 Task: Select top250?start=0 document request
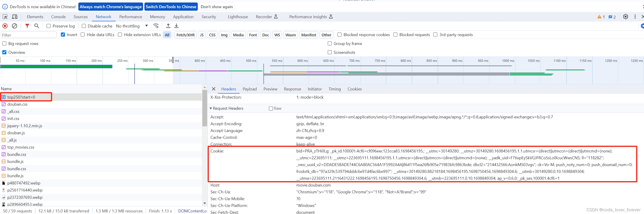[101, 97]
